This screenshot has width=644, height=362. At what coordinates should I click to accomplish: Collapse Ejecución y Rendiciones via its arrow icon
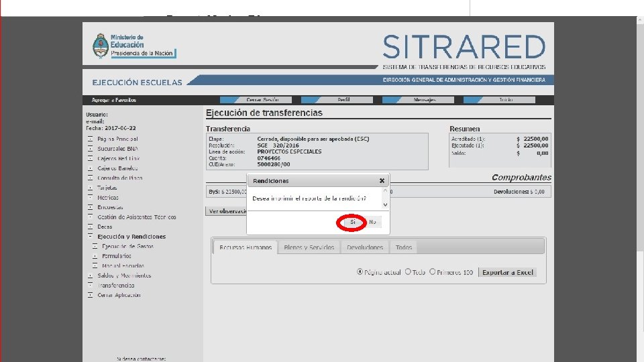(90, 236)
